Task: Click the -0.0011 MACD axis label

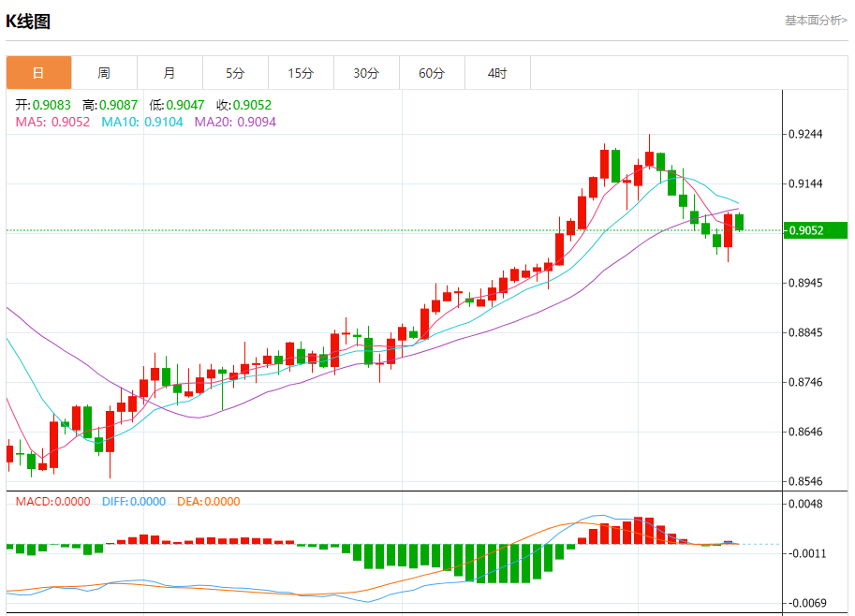Action: pos(806,553)
